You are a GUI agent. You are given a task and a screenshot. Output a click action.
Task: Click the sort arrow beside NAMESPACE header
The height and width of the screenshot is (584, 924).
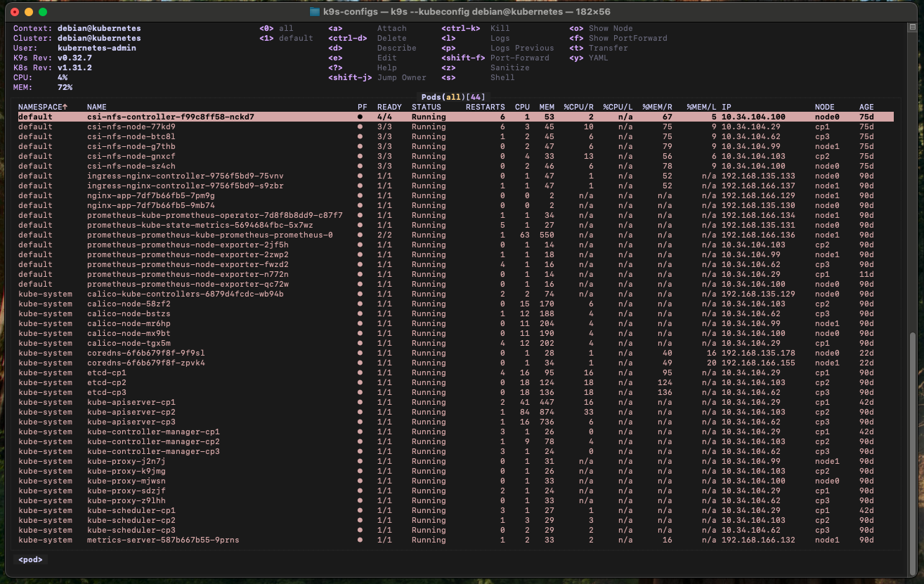tap(65, 107)
